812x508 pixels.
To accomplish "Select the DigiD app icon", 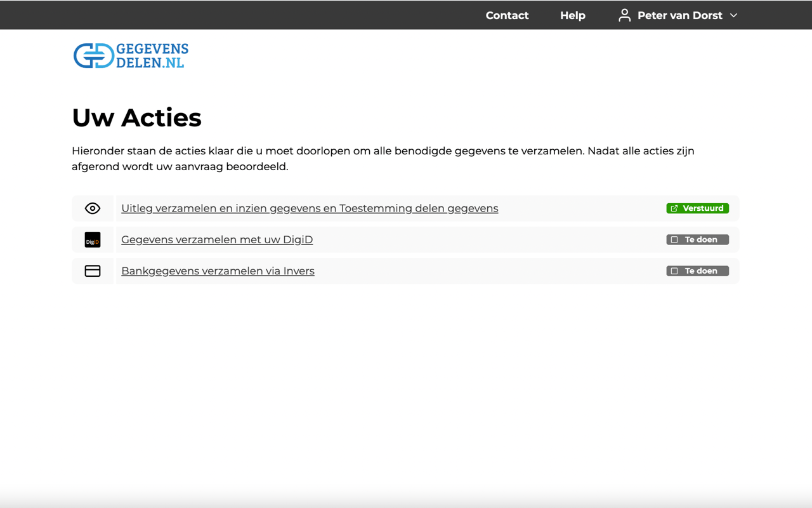I will click(x=93, y=240).
